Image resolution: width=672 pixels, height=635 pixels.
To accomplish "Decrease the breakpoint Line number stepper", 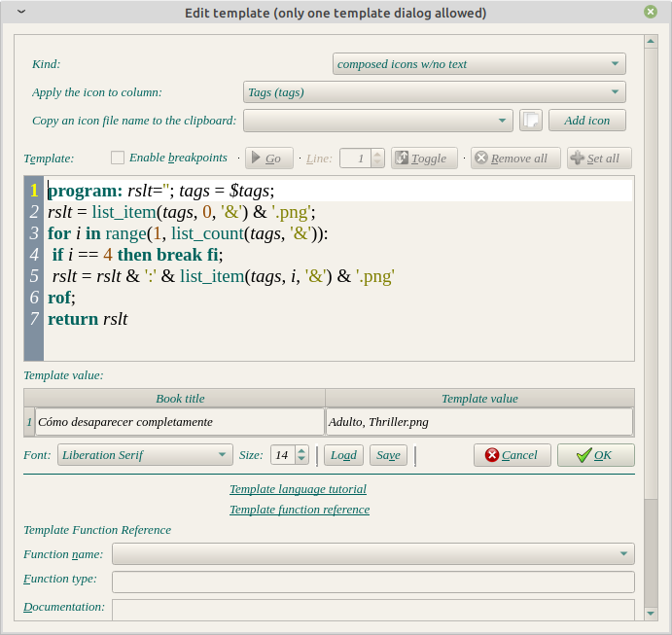I will pyautogui.click(x=377, y=162).
